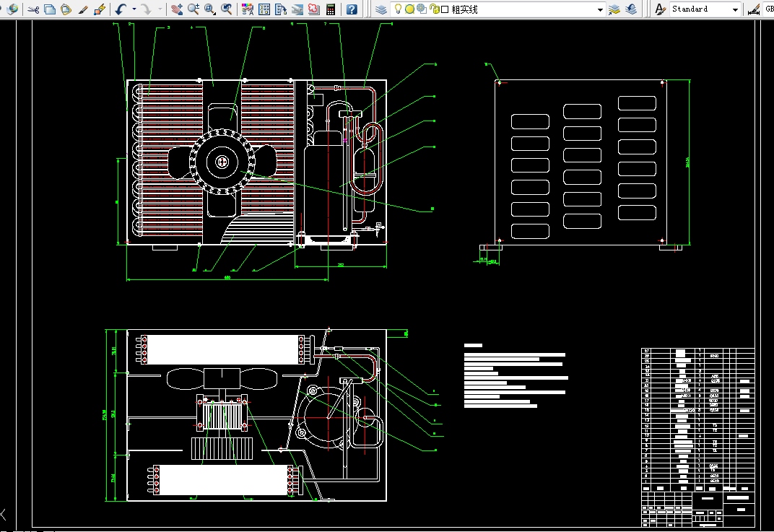This screenshot has height=532, width=774.
Task: Launch the QuickCalc calculator
Action: point(331,9)
